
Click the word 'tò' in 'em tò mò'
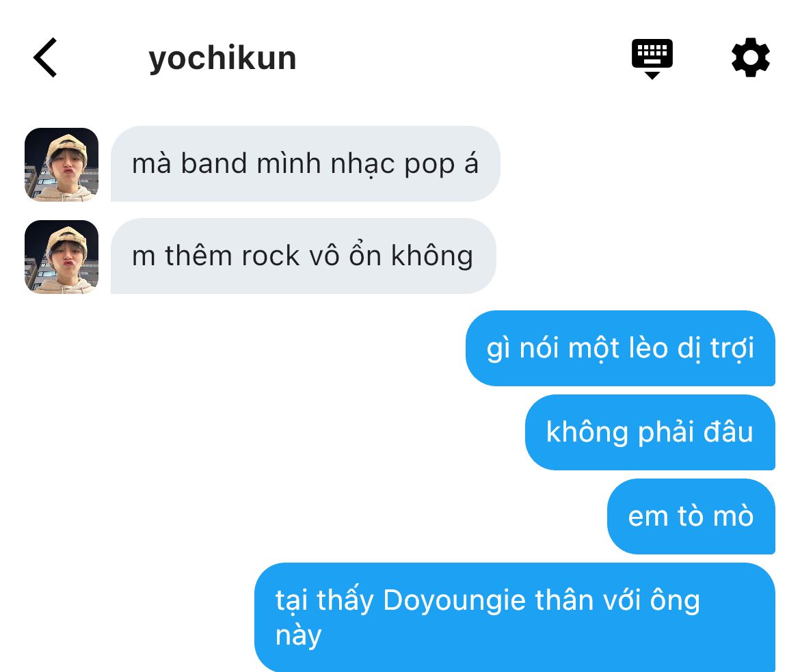pyautogui.click(x=691, y=516)
